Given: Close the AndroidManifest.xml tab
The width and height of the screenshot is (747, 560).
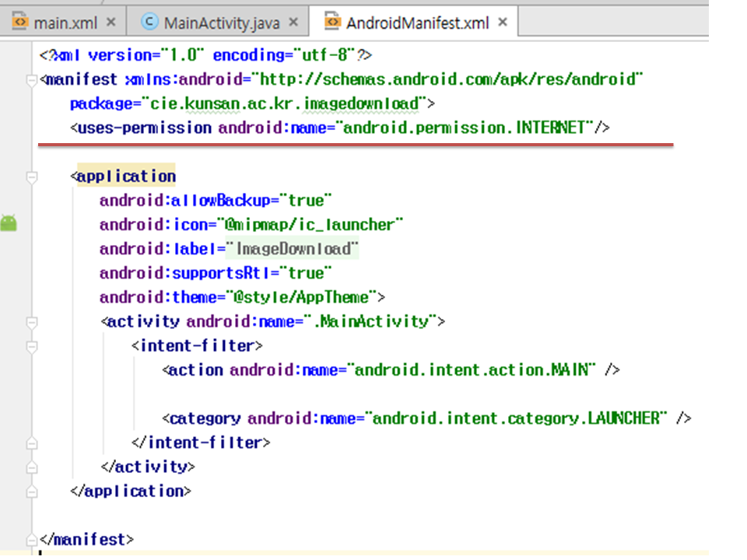Looking at the screenshot, I should click(x=503, y=23).
